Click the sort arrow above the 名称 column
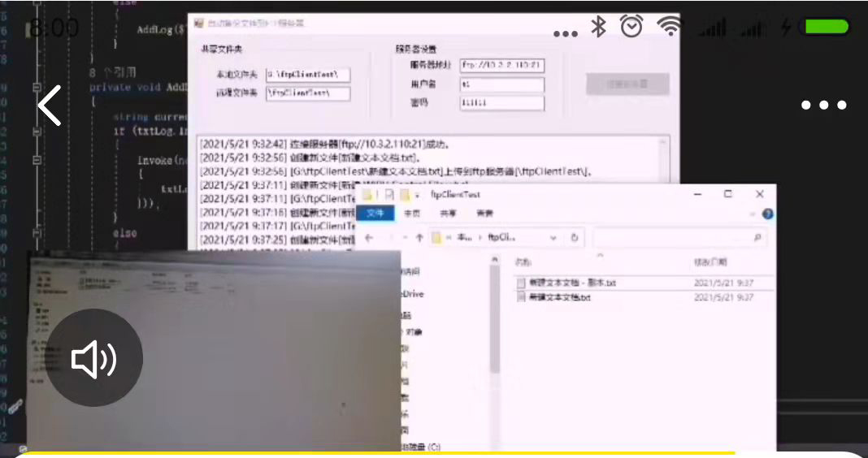 coord(600,256)
